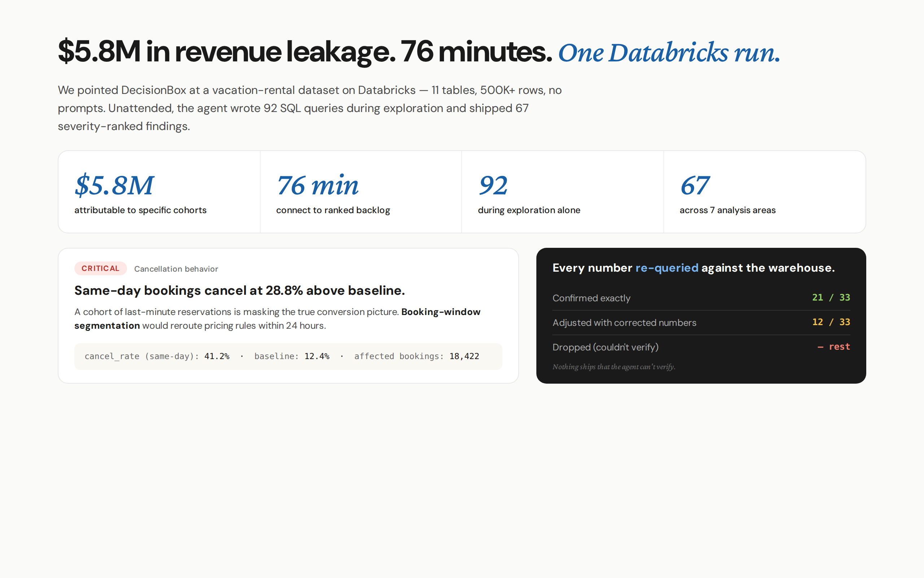Click the bold 'Booking-window segmentation' text
This screenshot has width=924, height=578.
point(277,319)
